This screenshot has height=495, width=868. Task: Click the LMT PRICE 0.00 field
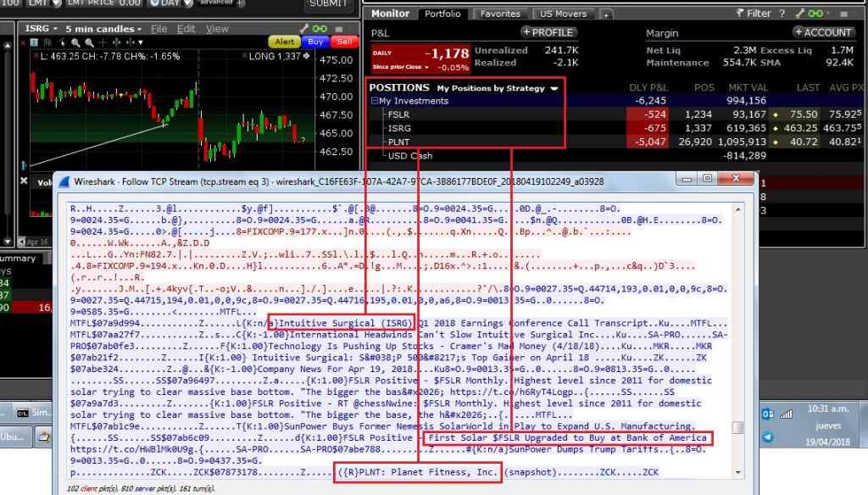tap(104, 3)
